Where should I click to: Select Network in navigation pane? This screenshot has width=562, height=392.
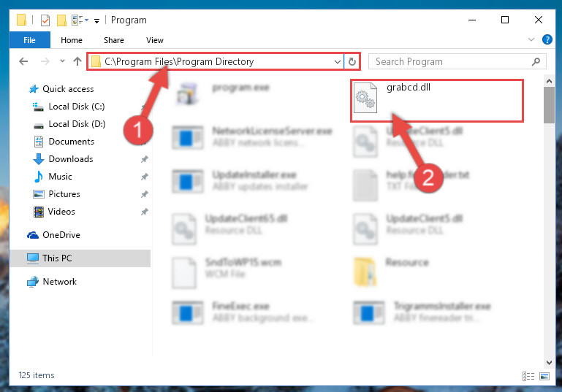59,282
